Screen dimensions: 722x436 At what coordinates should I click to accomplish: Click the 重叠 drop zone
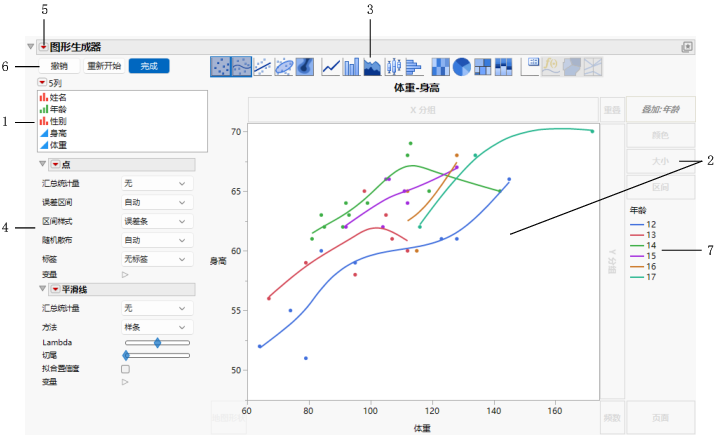(x=612, y=110)
